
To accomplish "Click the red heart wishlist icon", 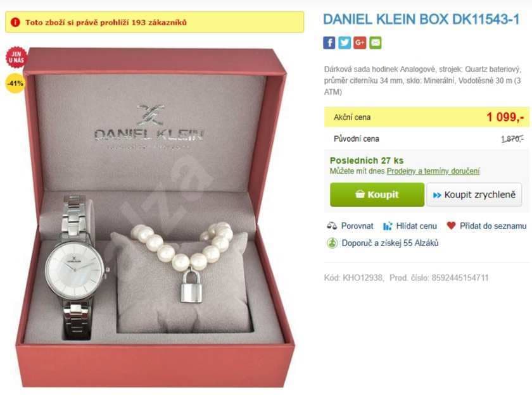I will coord(451,225).
